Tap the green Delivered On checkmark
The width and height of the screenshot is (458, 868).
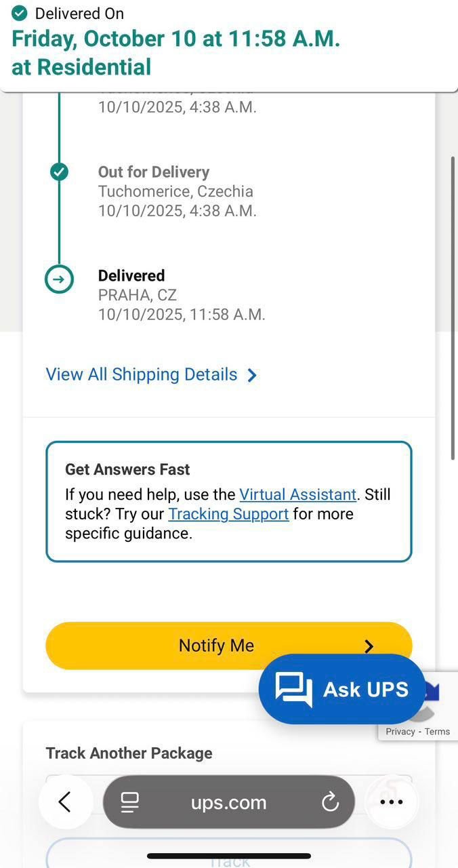(x=20, y=13)
